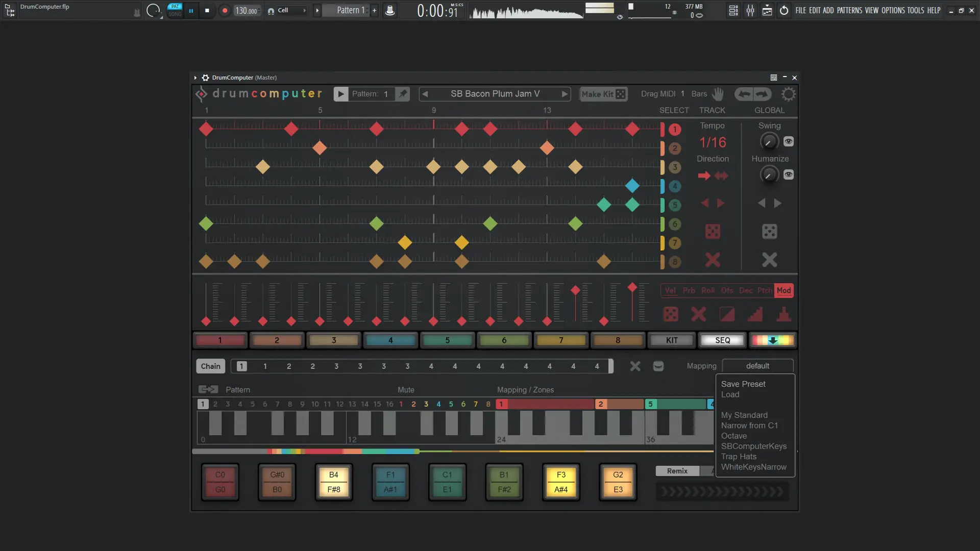Image resolution: width=980 pixels, height=551 pixels.
Task: Select the C0 G0 drum pad
Action: 220,482
